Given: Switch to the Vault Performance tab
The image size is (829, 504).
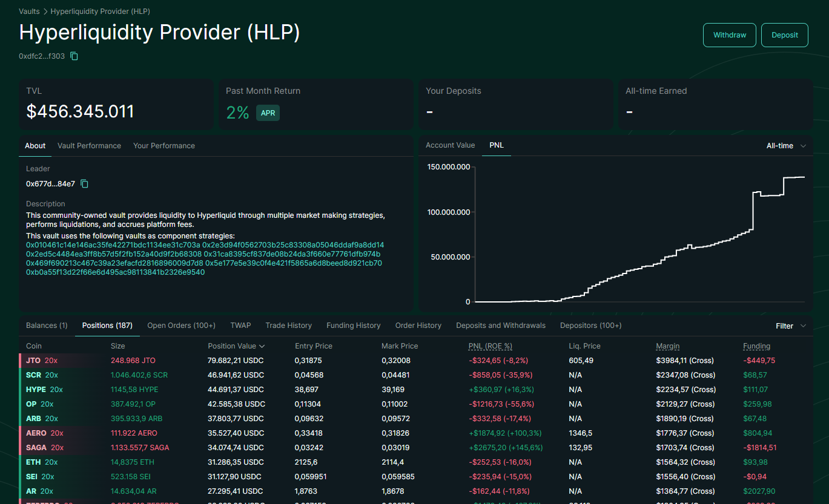Looking at the screenshot, I should point(89,146).
